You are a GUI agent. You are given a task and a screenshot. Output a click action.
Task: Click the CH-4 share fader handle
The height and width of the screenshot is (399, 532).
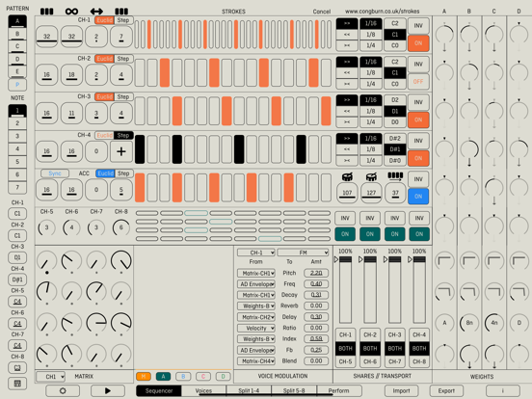coord(419,259)
